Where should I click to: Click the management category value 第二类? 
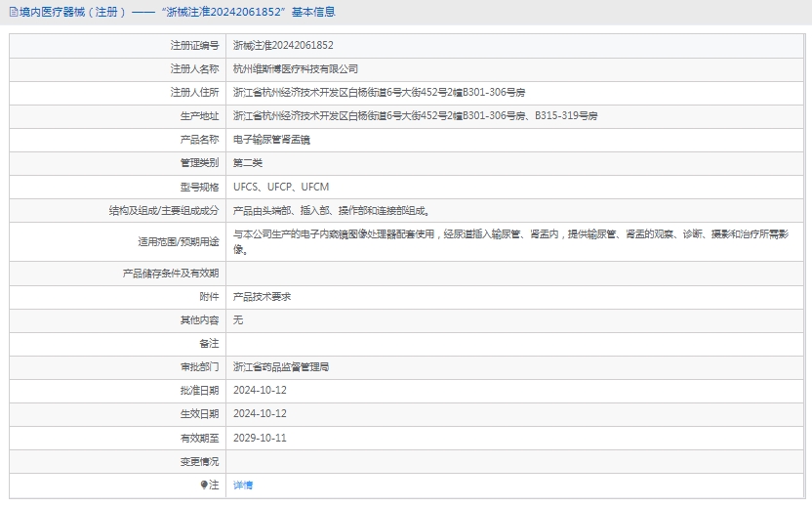pyautogui.click(x=248, y=162)
